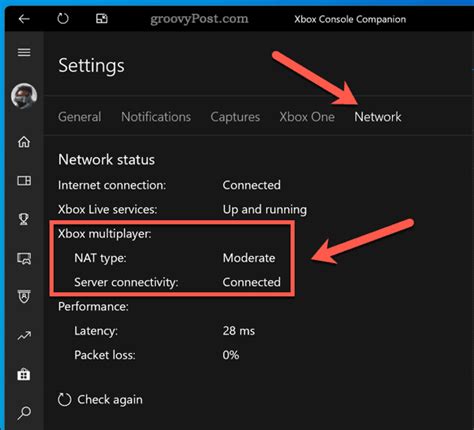Open the console layout sidebar icon

pyautogui.click(x=24, y=181)
